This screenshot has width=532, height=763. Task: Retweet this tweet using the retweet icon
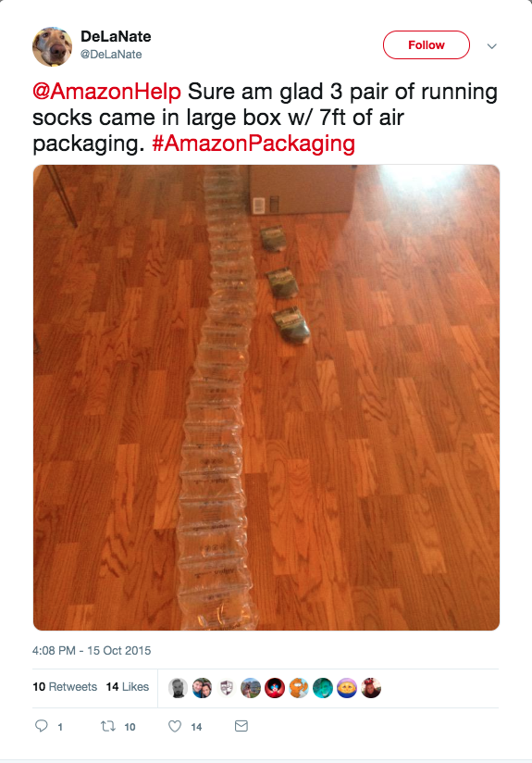(108, 726)
